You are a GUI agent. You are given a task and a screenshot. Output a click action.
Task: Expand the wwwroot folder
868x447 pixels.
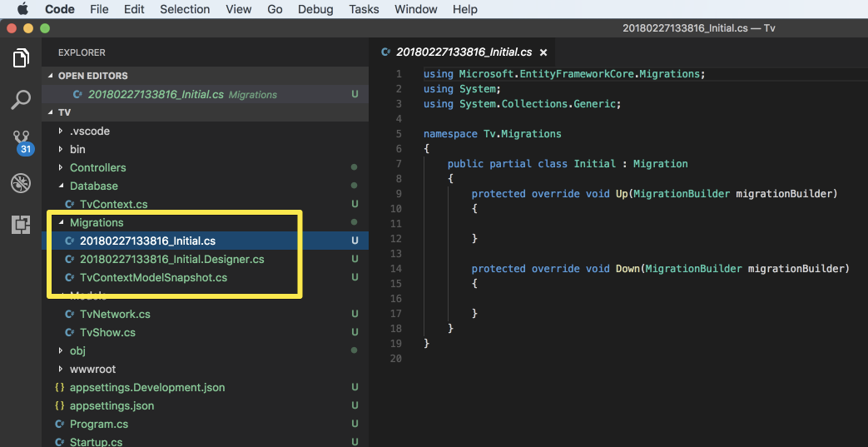pos(61,369)
